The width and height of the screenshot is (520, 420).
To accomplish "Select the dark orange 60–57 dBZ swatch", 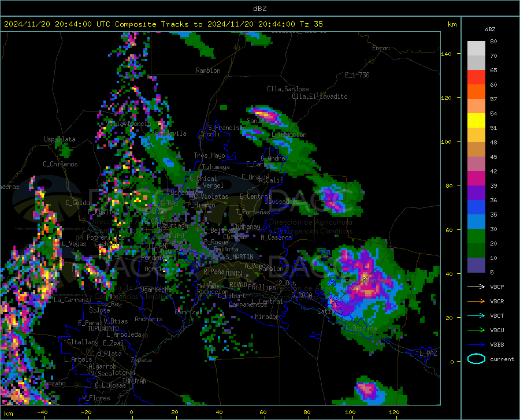I will tap(476, 92).
